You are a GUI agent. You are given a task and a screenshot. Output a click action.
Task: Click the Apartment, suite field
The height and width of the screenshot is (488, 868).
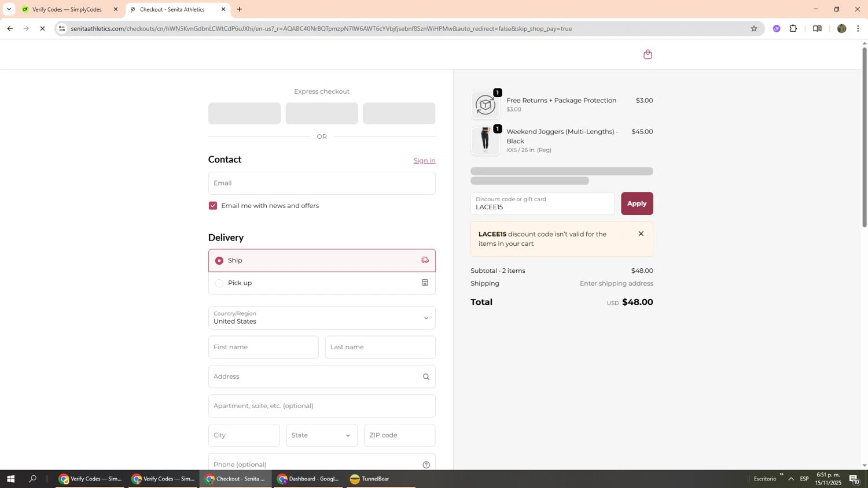click(322, 406)
